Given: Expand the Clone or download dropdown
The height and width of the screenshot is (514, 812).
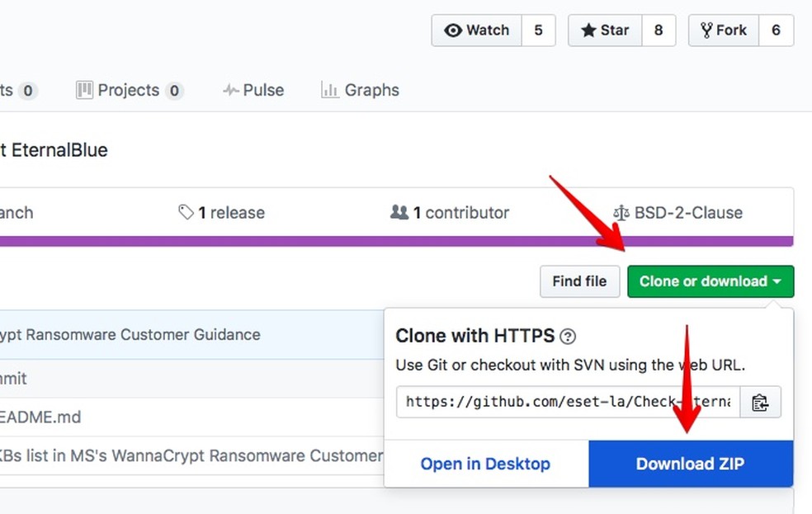Looking at the screenshot, I should pos(710,281).
